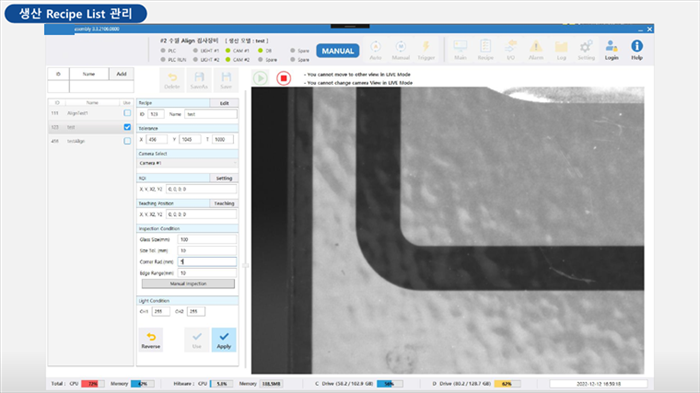Image resolution: width=700 pixels, height=393 pixels.
Task: Click the date-time status box
Action: pos(598,384)
